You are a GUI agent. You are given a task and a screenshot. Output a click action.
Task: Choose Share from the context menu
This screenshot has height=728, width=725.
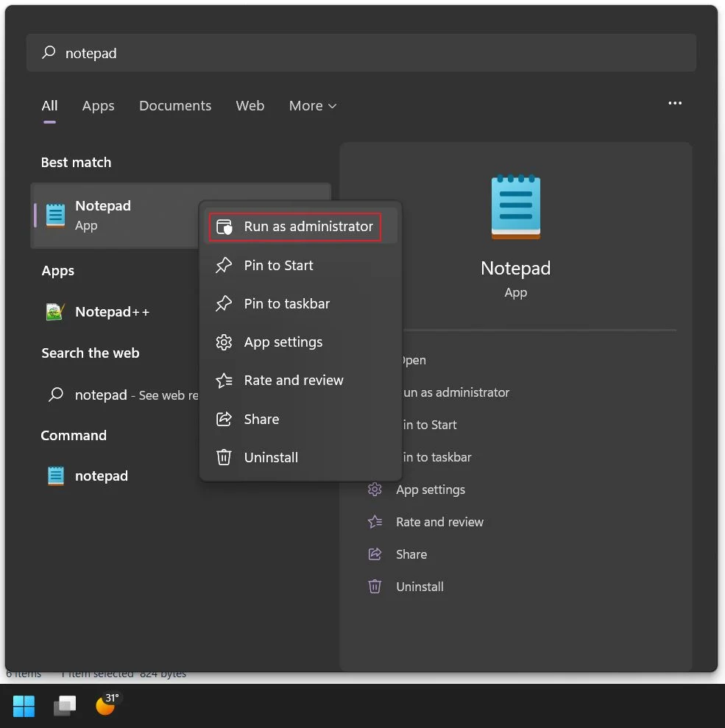(300, 419)
